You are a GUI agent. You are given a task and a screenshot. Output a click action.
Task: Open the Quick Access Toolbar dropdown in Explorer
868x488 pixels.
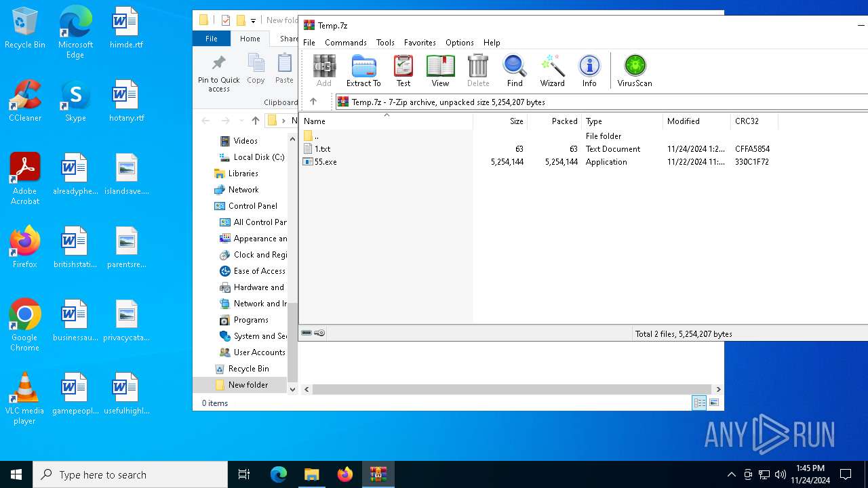(253, 20)
